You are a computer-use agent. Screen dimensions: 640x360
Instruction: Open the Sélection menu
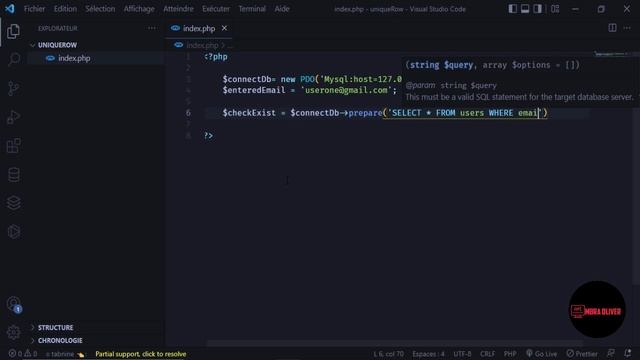pyautogui.click(x=100, y=9)
